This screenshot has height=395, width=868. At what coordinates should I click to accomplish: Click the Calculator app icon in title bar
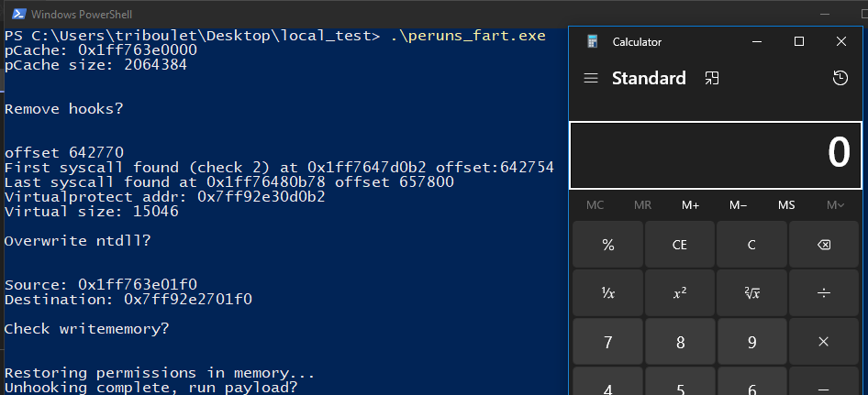(x=593, y=41)
